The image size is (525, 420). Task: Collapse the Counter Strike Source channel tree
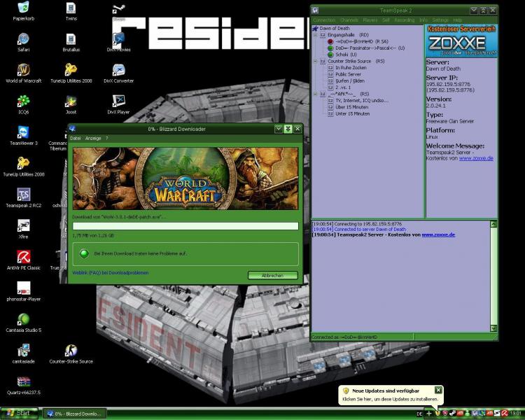[x=315, y=62]
